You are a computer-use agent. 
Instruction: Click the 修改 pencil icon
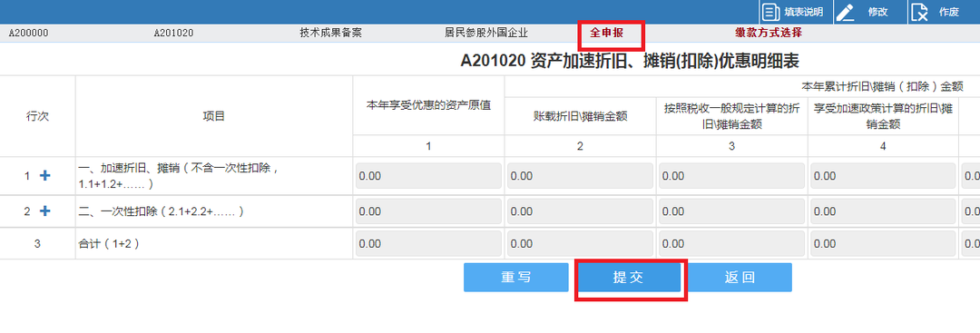tap(846, 12)
